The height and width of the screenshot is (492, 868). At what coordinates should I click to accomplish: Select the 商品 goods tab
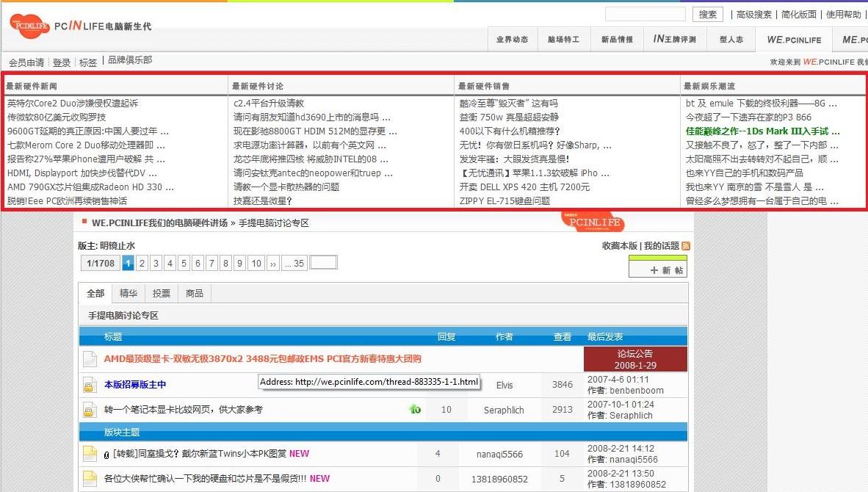tap(195, 293)
